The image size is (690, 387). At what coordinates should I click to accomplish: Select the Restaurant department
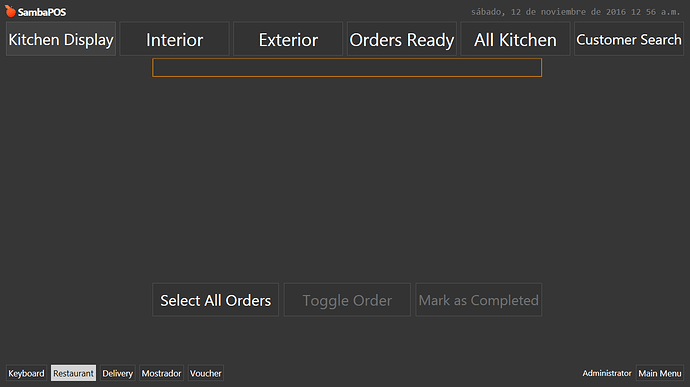73,373
